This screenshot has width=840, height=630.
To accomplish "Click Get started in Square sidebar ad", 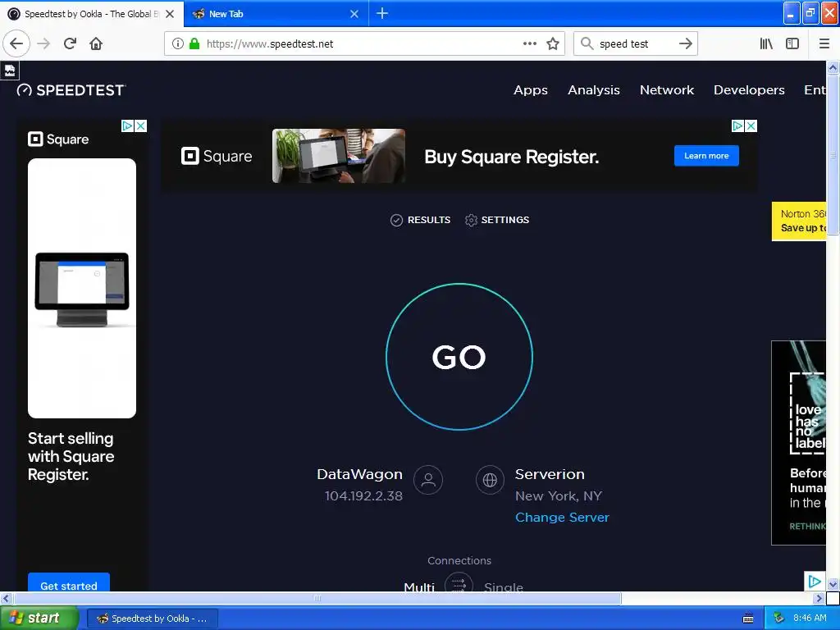I will tap(69, 583).
